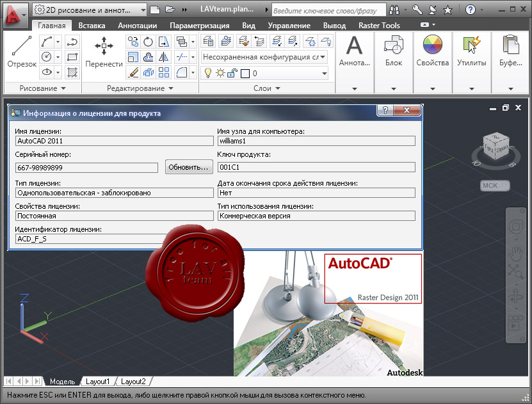Image resolution: width=532 pixels, height=404 pixels.
Task: Expand the Слои panel
Action: pos(267,88)
